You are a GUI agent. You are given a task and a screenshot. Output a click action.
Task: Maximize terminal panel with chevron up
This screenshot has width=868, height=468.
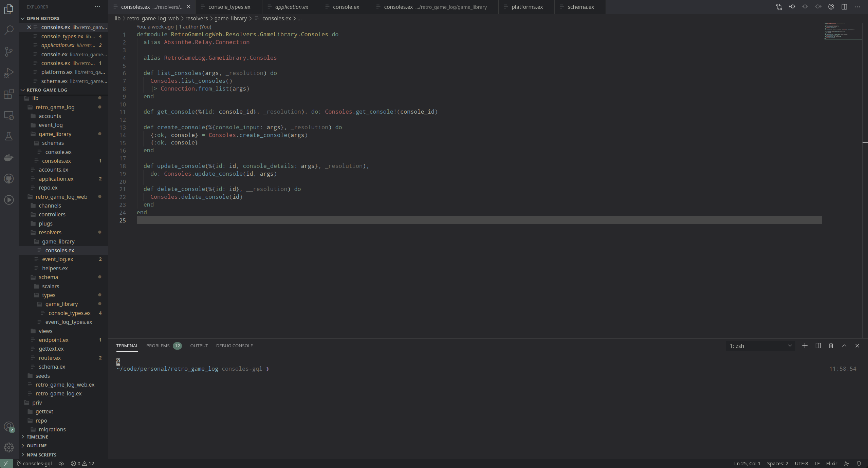(x=844, y=346)
